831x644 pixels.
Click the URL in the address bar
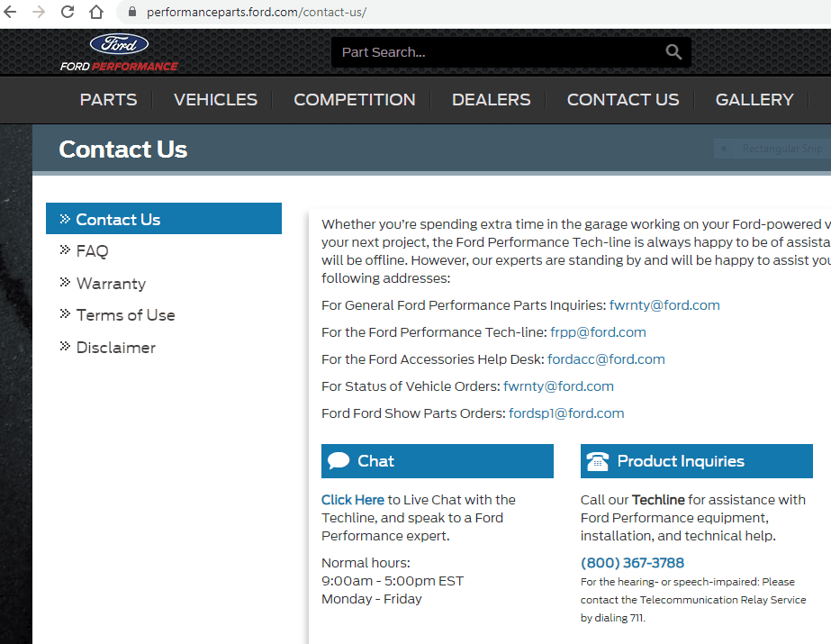pyautogui.click(x=257, y=13)
